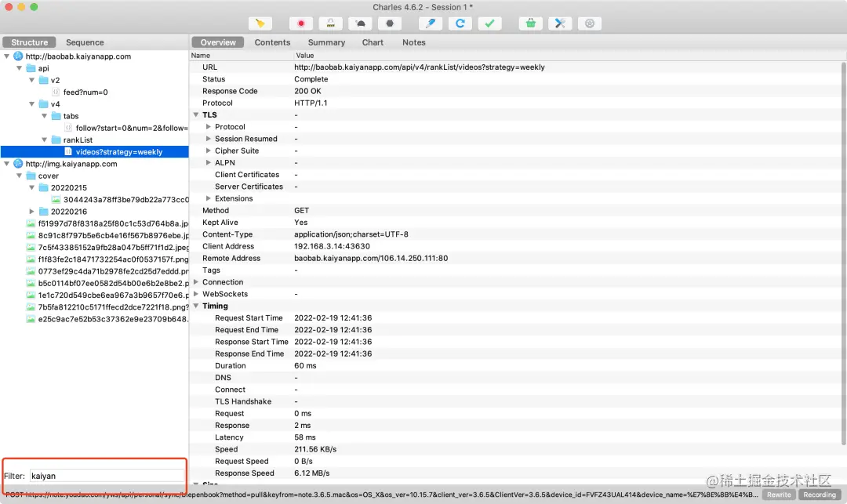Collapse the Timing section
This screenshot has height=504, width=847.
click(x=196, y=306)
